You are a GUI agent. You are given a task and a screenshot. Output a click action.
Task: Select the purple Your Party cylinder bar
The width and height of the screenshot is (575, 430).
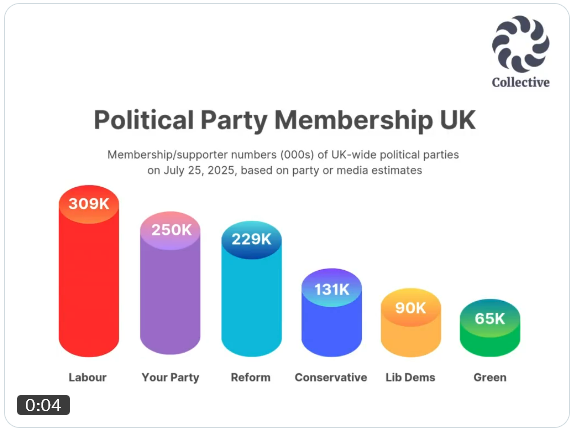pyautogui.click(x=170, y=283)
